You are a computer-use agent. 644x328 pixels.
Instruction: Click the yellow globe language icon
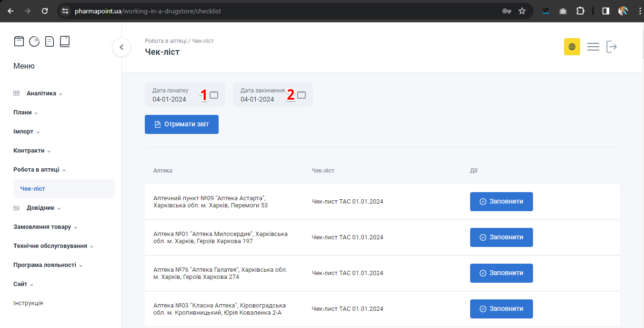[572, 47]
